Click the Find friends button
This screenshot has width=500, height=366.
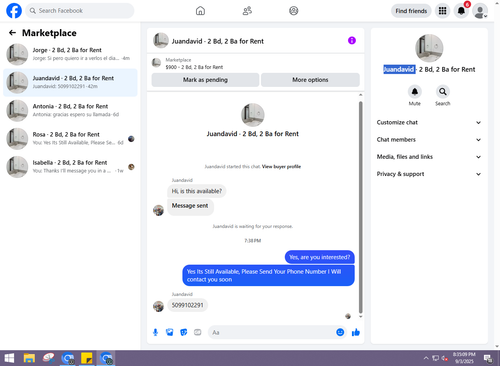coord(411,11)
